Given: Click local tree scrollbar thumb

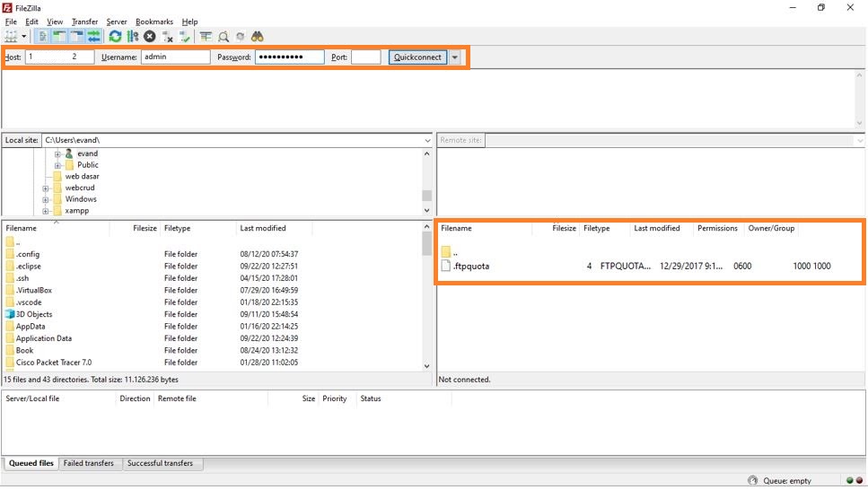Looking at the screenshot, I should click(426, 196).
